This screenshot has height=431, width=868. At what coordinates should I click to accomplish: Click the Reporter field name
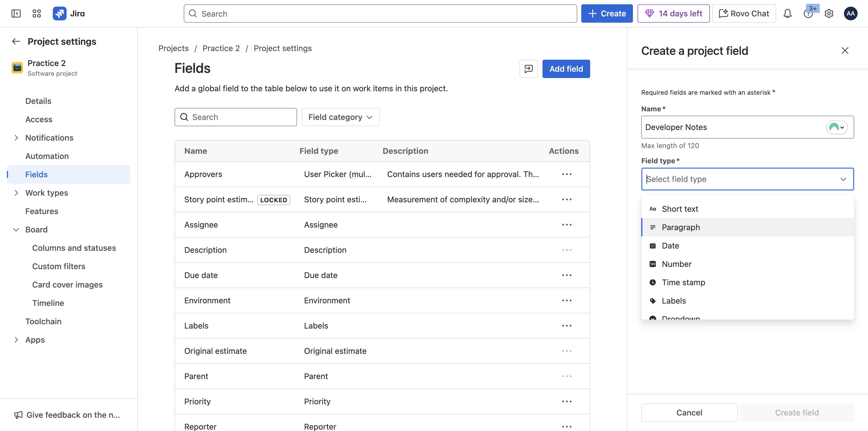point(200,427)
